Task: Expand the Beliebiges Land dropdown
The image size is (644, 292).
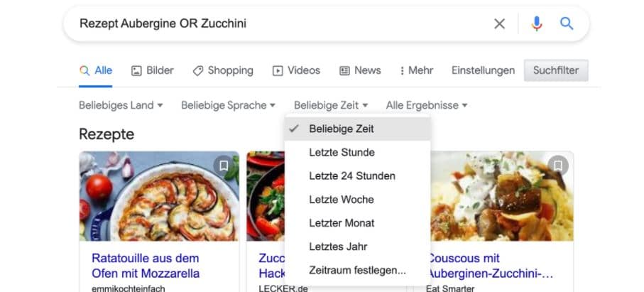Action: (121, 105)
